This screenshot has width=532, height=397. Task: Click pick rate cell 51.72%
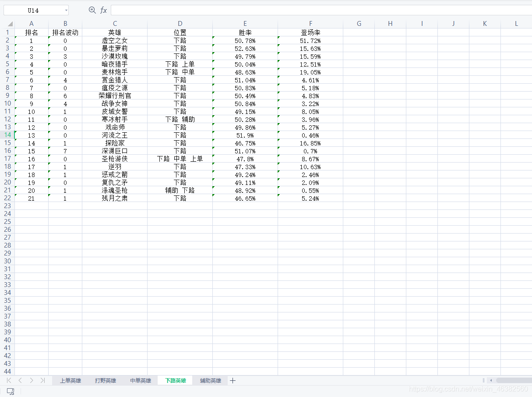pos(310,41)
